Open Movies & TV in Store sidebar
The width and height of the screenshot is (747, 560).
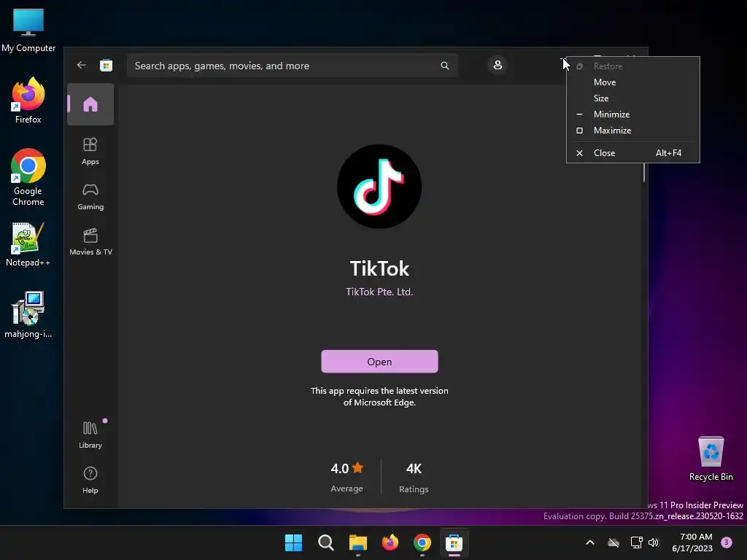pyautogui.click(x=90, y=242)
